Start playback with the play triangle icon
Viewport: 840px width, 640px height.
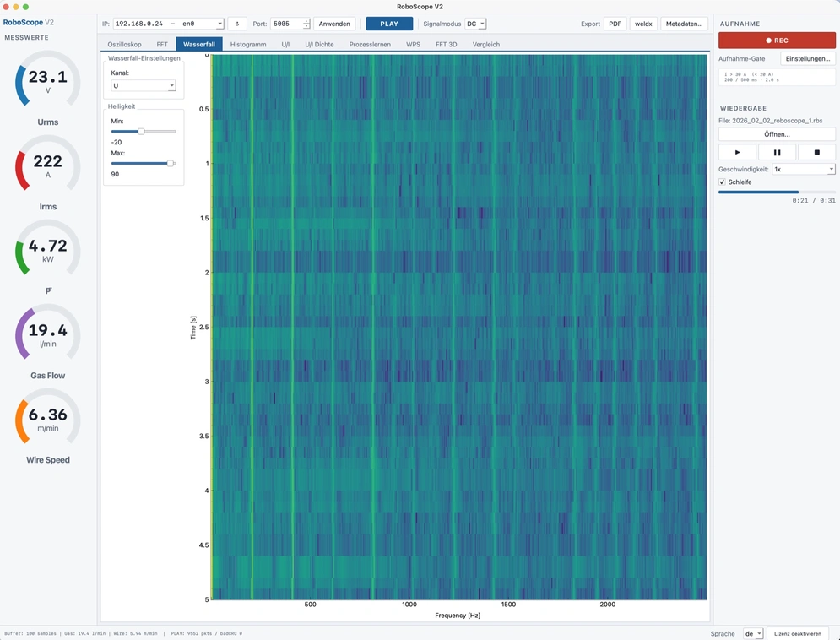point(737,152)
